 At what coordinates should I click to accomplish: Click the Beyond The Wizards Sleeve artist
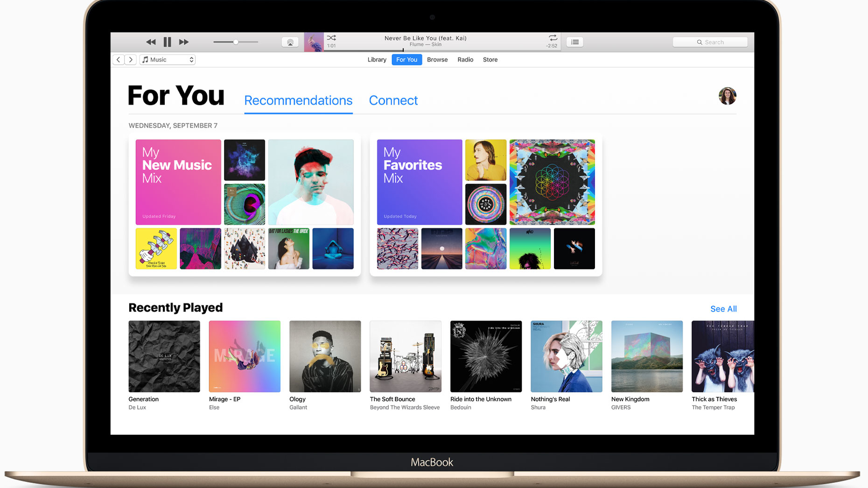405,408
